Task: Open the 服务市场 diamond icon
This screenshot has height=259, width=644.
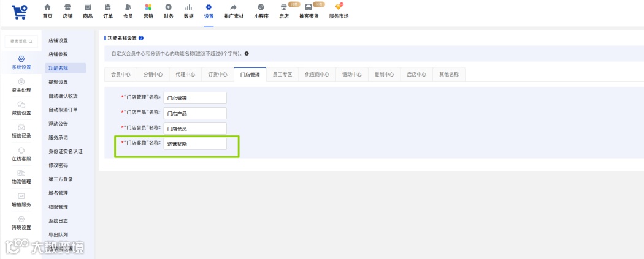Action: coord(339,7)
